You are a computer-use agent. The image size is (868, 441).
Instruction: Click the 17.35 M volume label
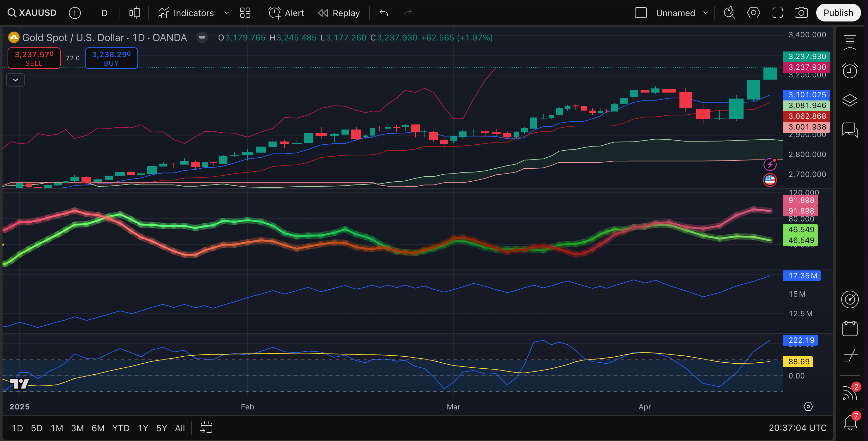[802, 276]
